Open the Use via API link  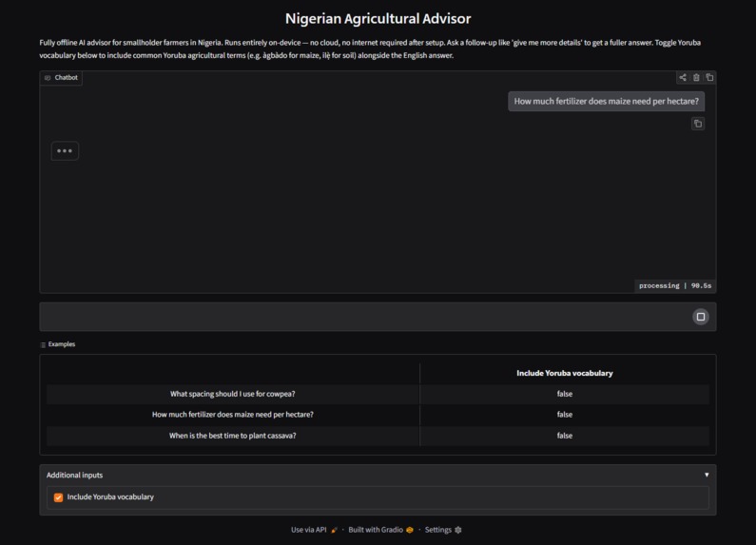click(x=314, y=530)
